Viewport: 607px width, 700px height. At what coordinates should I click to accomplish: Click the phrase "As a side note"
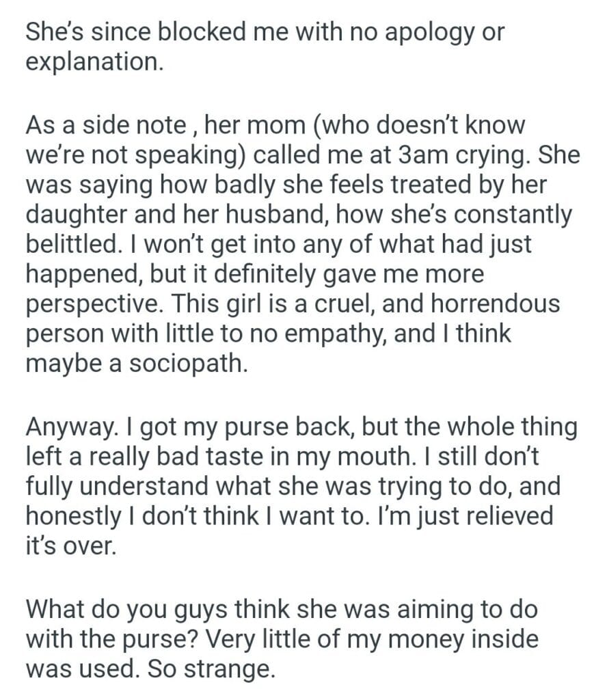(105, 126)
